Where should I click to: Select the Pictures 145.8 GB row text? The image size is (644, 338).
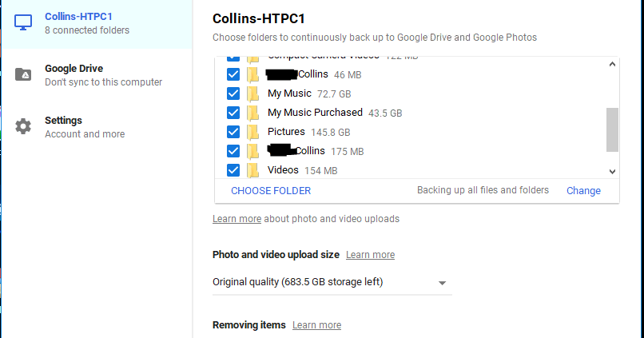tap(309, 132)
